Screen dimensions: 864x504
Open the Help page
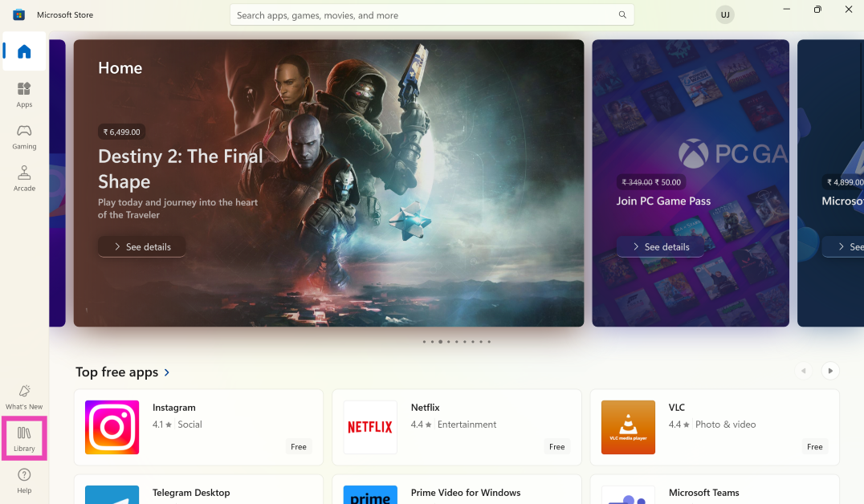click(24, 481)
